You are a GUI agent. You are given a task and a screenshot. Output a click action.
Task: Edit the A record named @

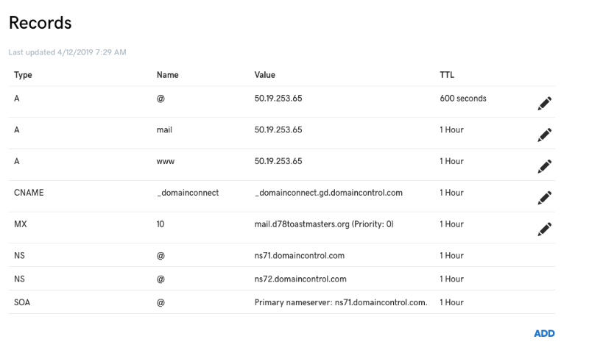point(544,104)
